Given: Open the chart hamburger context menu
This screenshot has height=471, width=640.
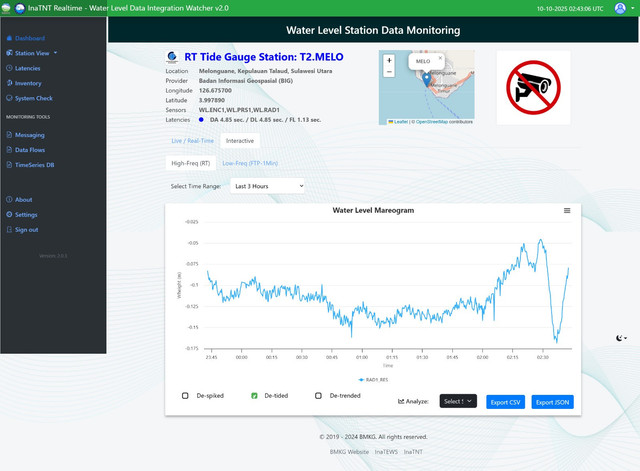Looking at the screenshot, I should click(567, 211).
